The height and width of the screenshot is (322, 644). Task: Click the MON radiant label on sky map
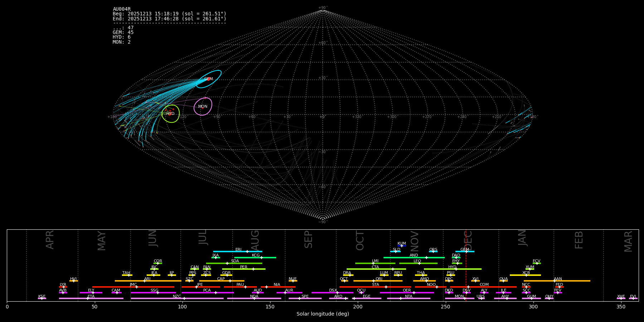pos(203,107)
